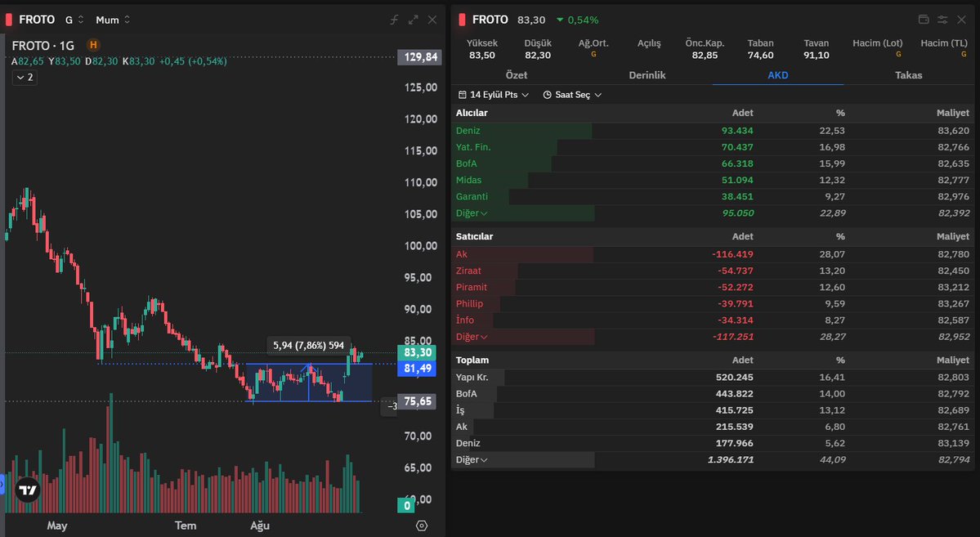Image resolution: width=980 pixels, height=537 pixels.
Task: Switch to the Takas tab
Action: 908,75
